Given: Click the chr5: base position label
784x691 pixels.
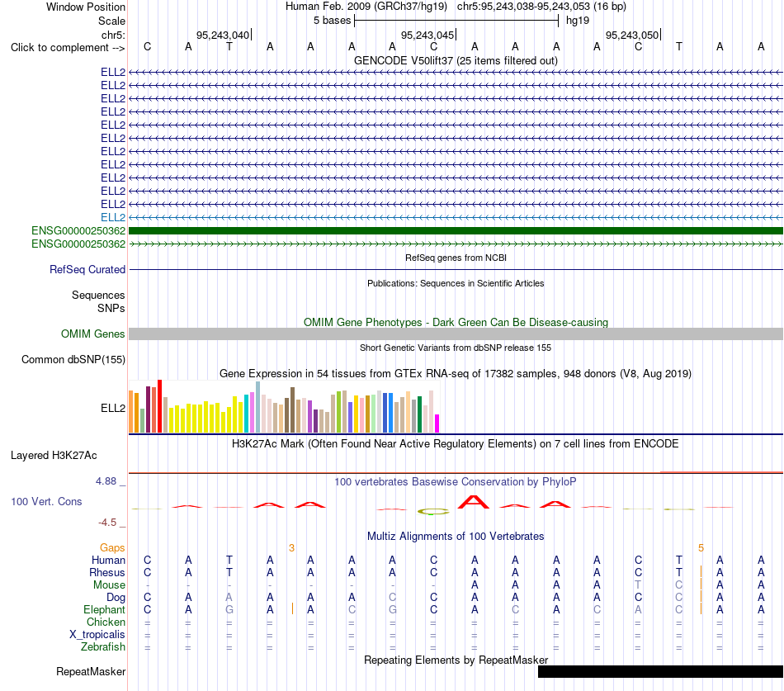Looking at the screenshot, I should click(x=113, y=35).
